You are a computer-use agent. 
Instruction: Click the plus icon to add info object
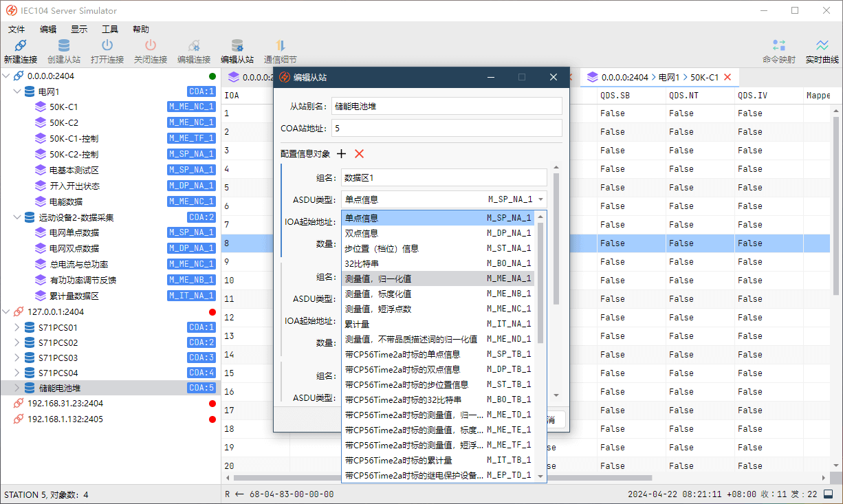click(x=342, y=154)
